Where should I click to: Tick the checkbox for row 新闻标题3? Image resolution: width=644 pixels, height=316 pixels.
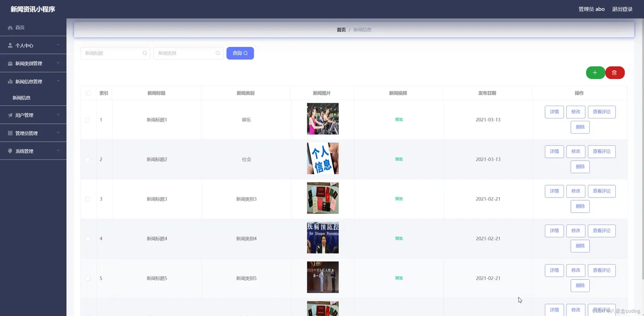point(88,199)
